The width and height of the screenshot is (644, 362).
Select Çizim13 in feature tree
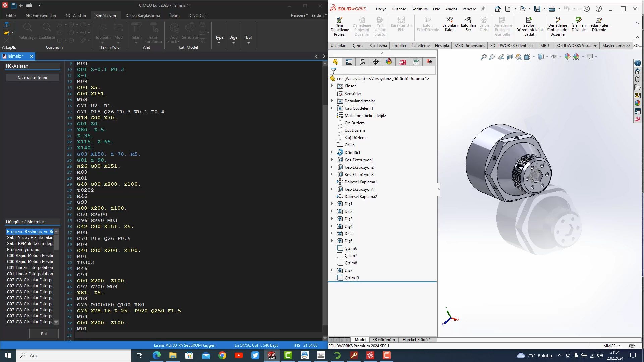(352, 278)
